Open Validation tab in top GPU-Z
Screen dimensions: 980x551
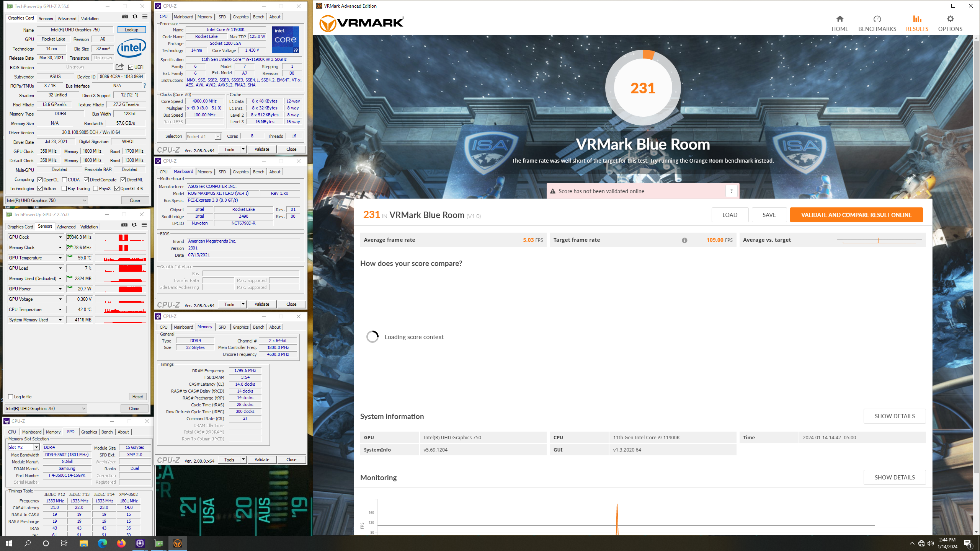(x=90, y=18)
